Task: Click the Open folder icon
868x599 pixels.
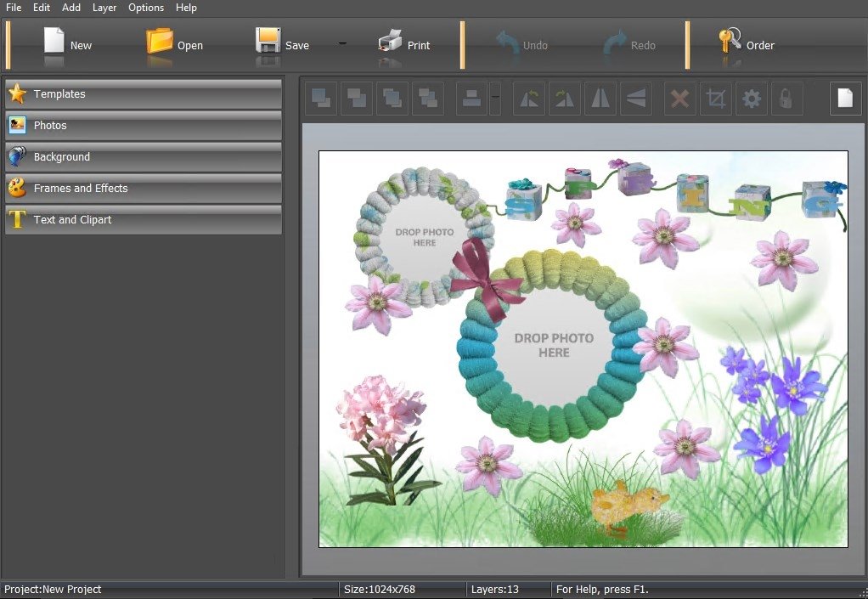Action: (160, 41)
